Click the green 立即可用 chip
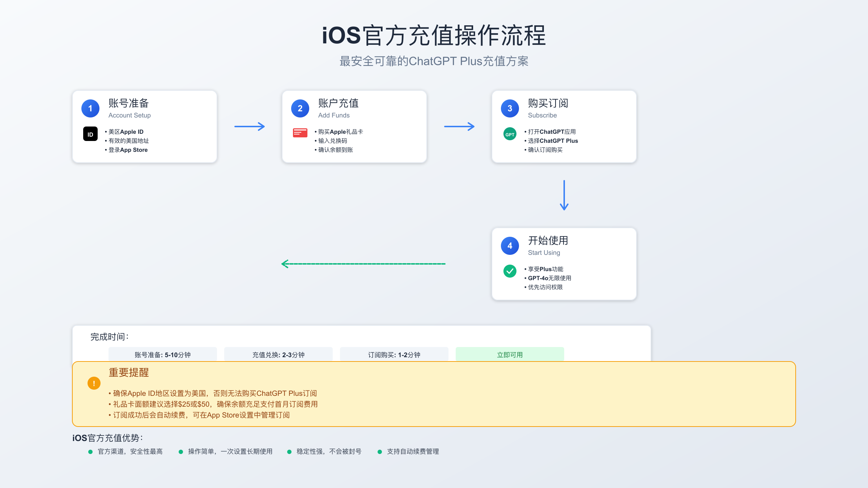 point(510,355)
